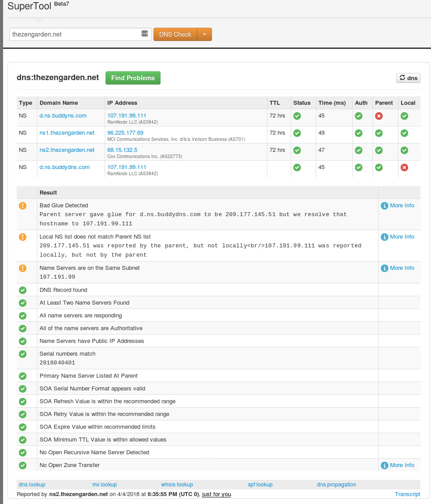Open the mx lookup footer link

point(104,484)
